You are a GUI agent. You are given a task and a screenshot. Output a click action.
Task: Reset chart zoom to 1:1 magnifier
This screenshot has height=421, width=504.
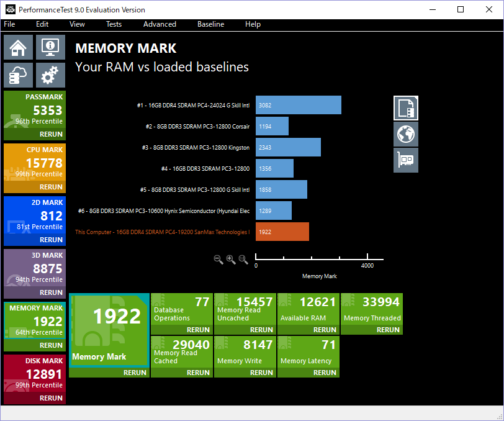(x=243, y=259)
